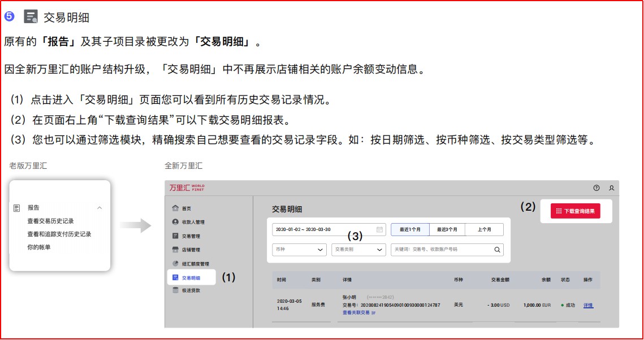
Task: Switch to the 最近3个月 tab
Action: point(447,229)
